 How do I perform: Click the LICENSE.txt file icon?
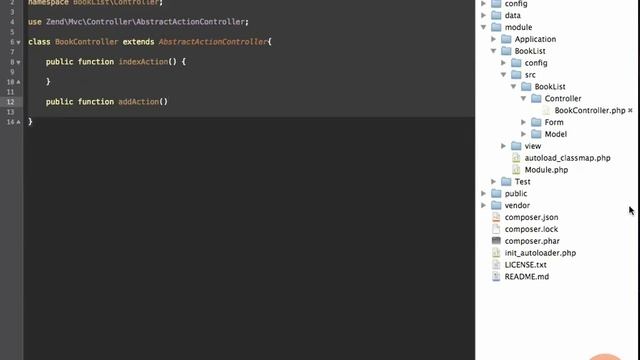click(x=496, y=264)
